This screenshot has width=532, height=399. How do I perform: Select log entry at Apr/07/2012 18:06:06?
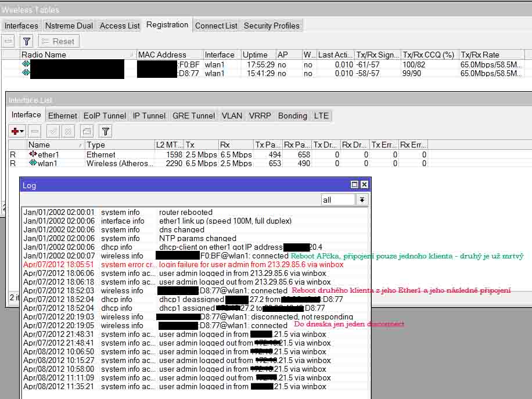[195, 274]
